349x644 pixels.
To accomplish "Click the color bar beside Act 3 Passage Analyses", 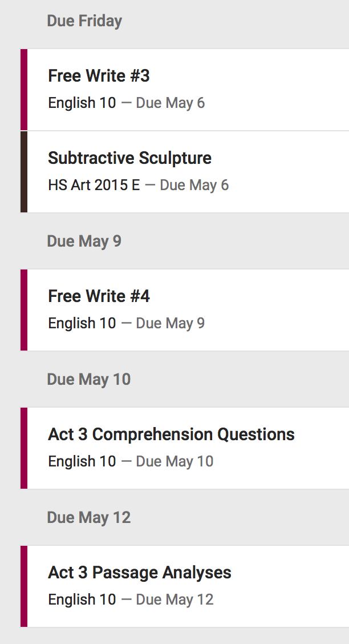I will coord(24,586).
